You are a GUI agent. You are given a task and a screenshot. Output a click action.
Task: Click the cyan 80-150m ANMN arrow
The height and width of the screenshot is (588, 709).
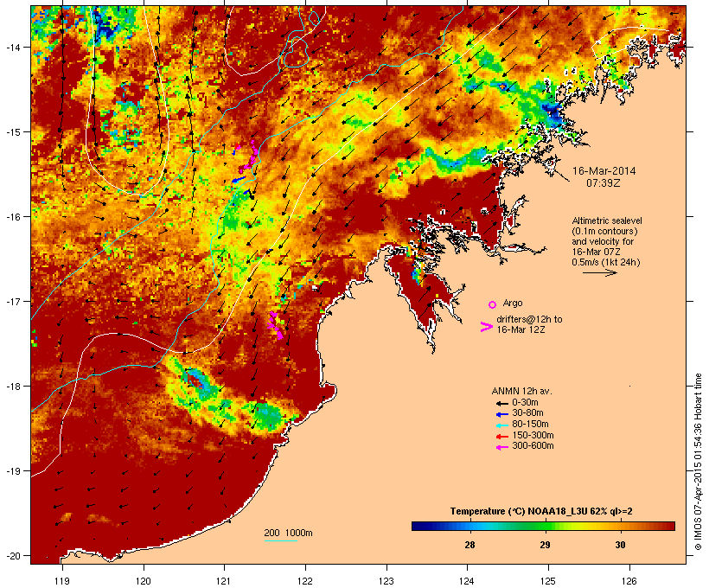click(501, 425)
